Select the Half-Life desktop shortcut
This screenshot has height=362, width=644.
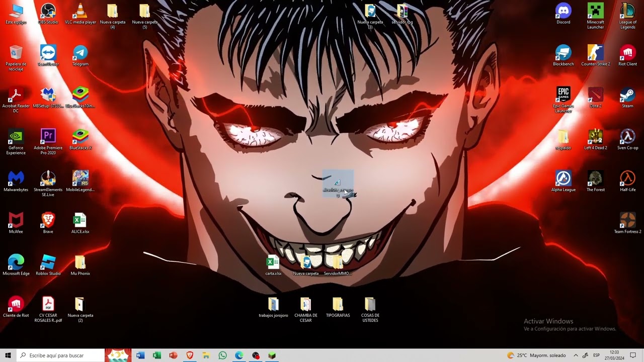pyautogui.click(x=628, y=182)
